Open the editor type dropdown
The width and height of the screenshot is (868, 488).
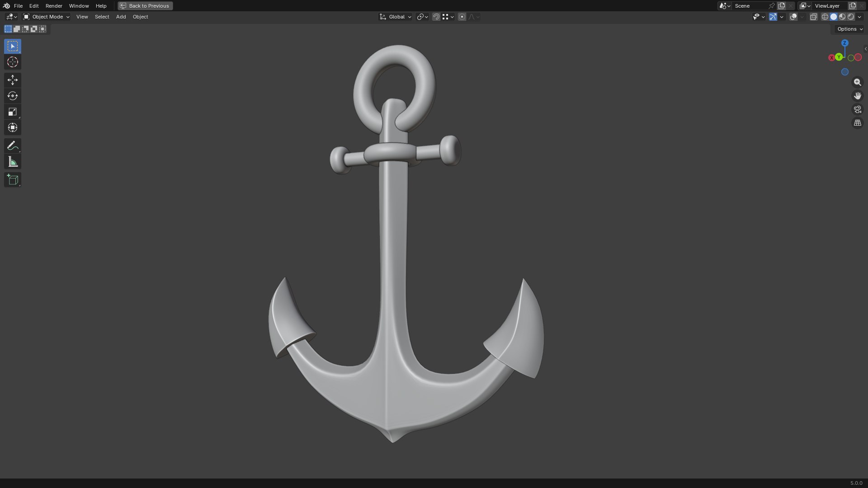pyautogui.click(x=11, y=17)
